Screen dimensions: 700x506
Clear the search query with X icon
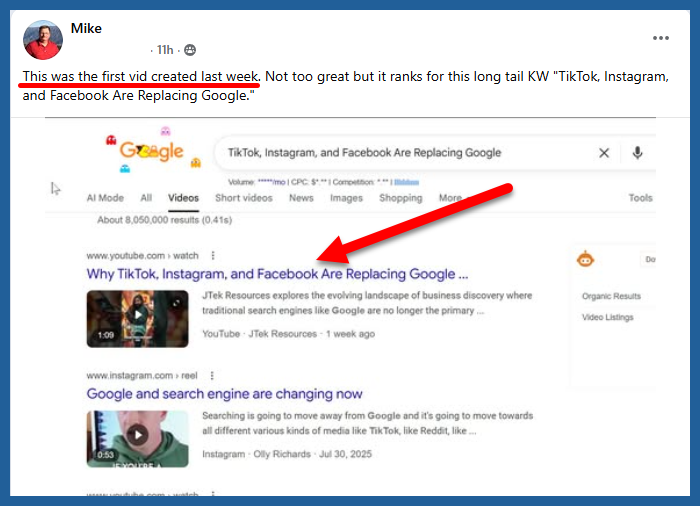point(604,153)
